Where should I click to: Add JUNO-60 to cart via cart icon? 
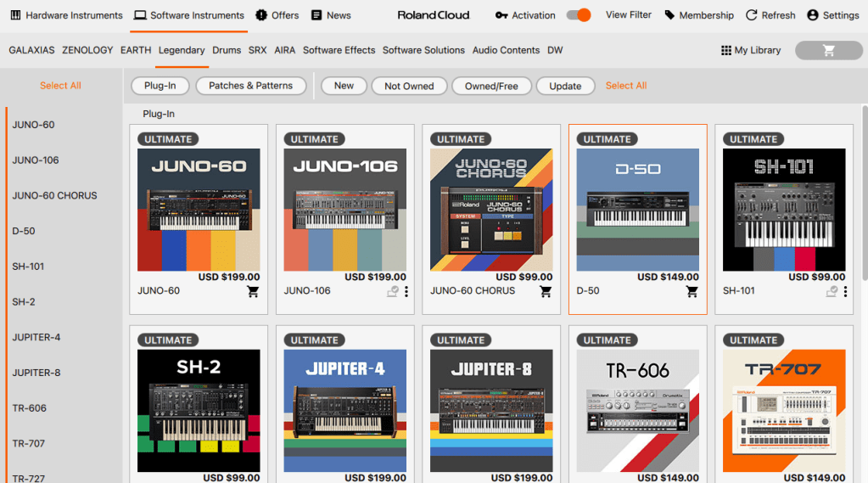pos(253,291)
